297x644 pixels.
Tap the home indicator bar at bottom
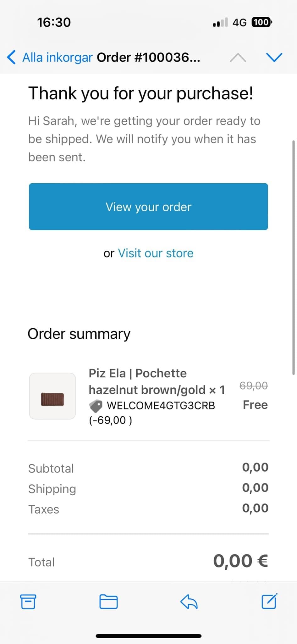(x=148, y=636)
